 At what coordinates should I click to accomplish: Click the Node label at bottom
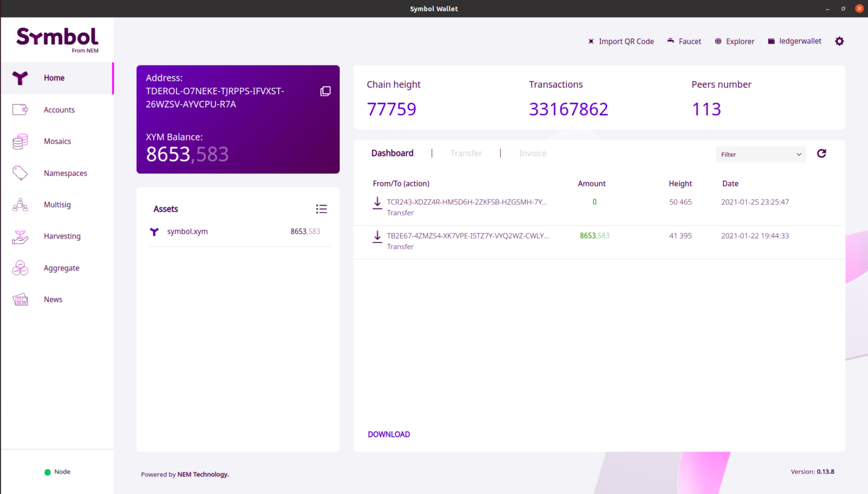tap(62, 472)
